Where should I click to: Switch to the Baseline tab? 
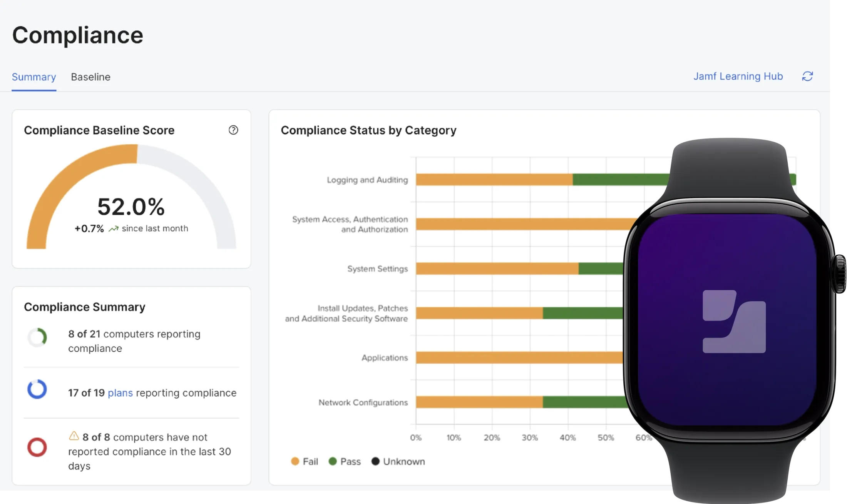(x=90, y=77)
